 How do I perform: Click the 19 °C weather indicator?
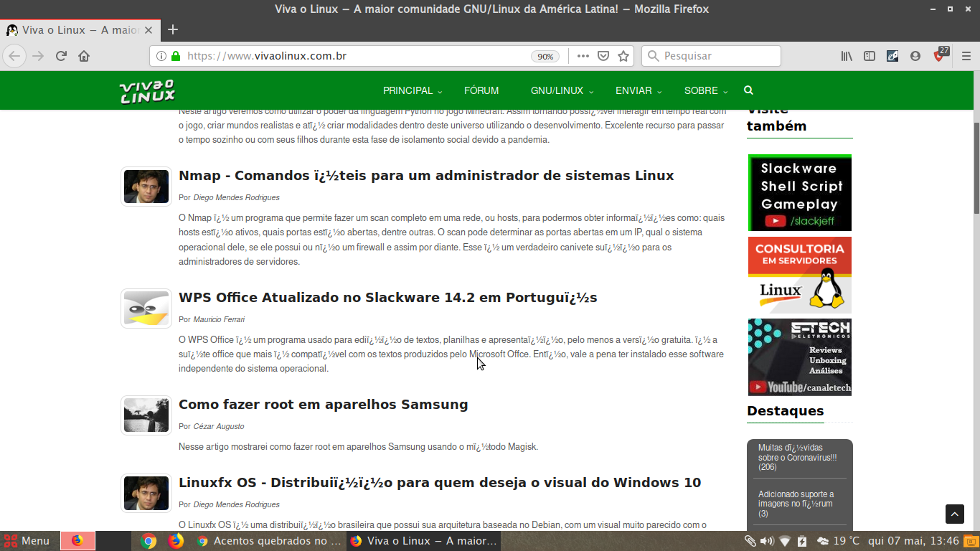[x=838, y=541]
